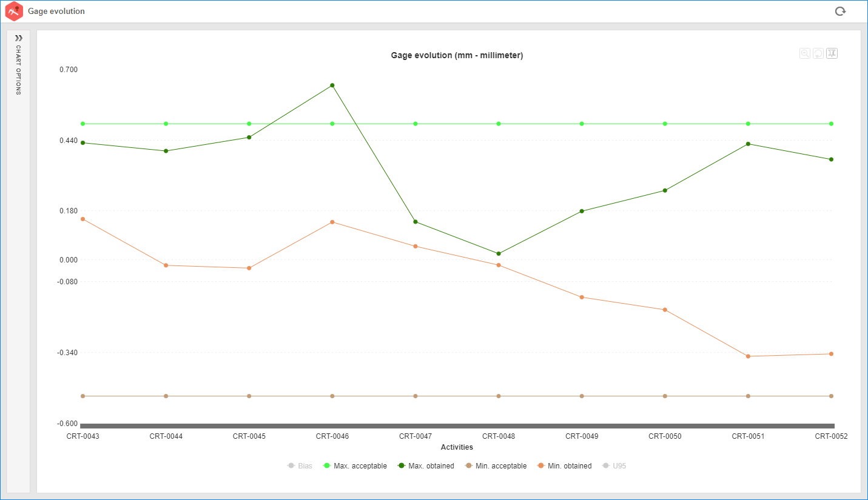Click Max. obtained peak point at CRT-0046

[x=332, y=85]
